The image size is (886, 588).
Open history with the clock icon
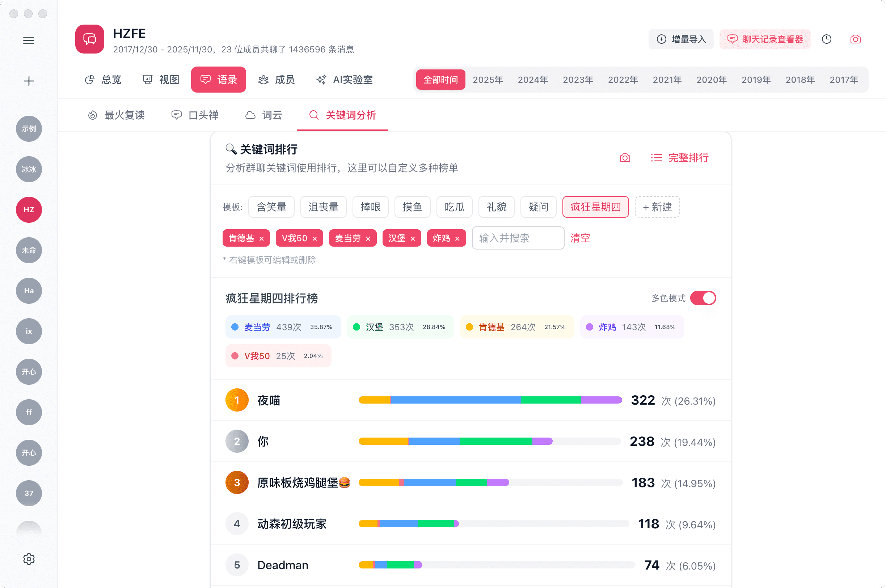826,39
